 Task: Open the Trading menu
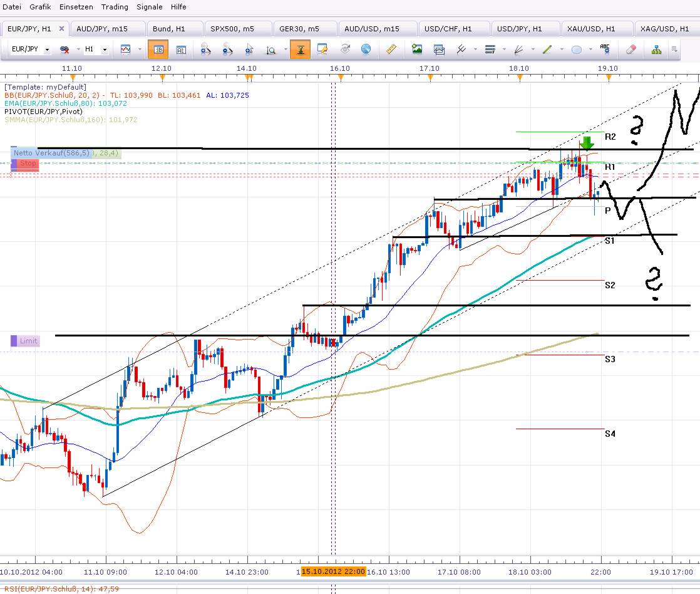115,7
